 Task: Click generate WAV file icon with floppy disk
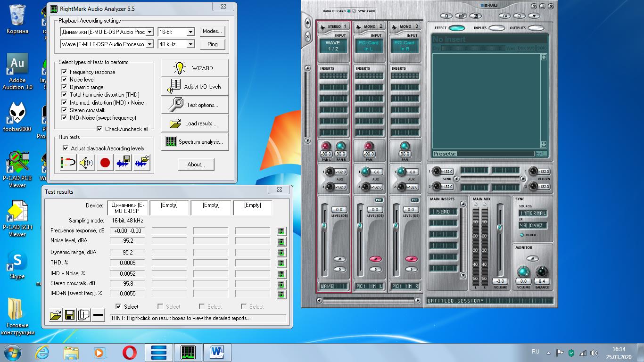click(124, 163)
